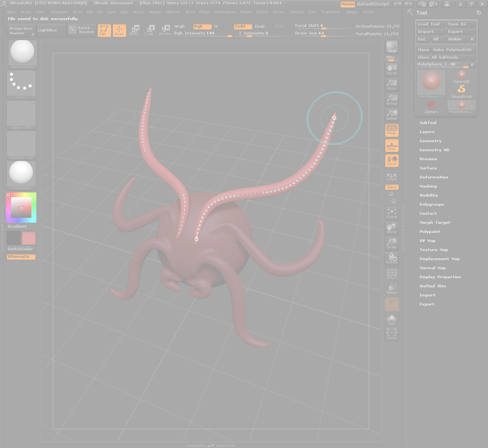Click Make PolyMesh3D

click(x=454, y=50)
